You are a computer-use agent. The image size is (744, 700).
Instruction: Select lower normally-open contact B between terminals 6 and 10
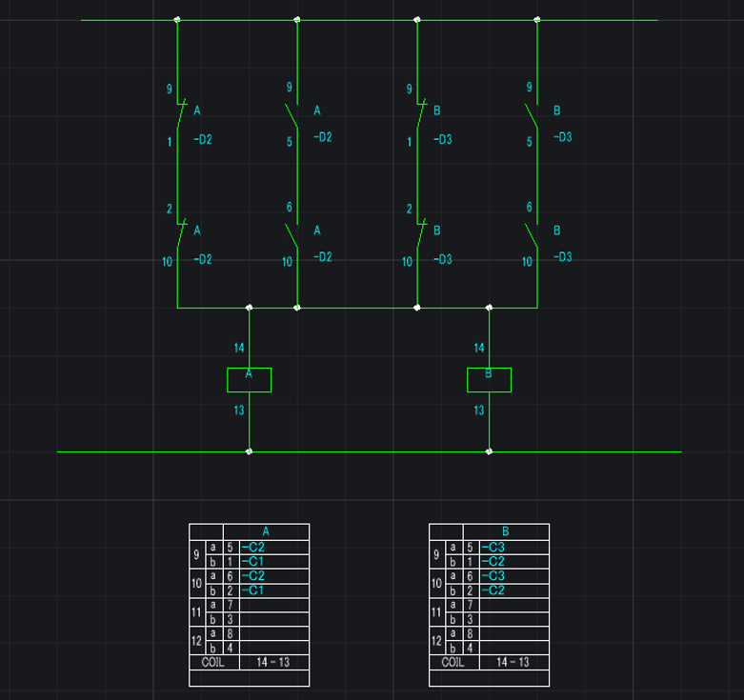(532, 235)
